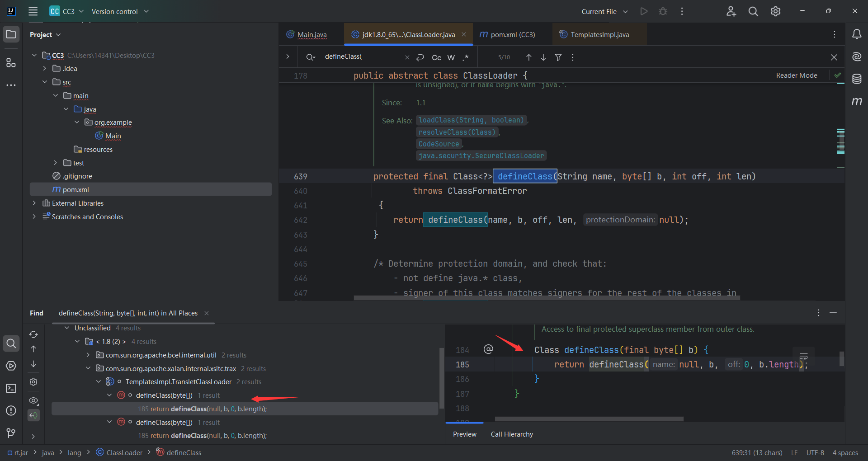Screen dimensions: 868x461
Task: Open the Git tool window icon
Action: pos(11,433)
